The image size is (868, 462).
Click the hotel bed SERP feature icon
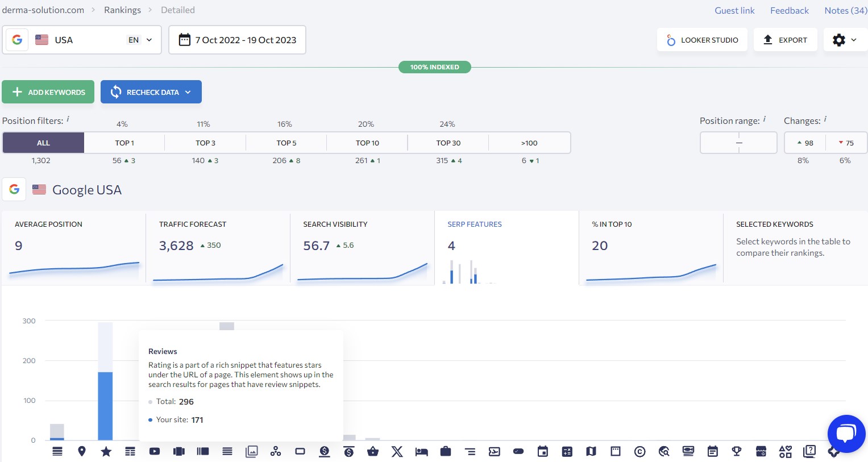click(421, 451)
